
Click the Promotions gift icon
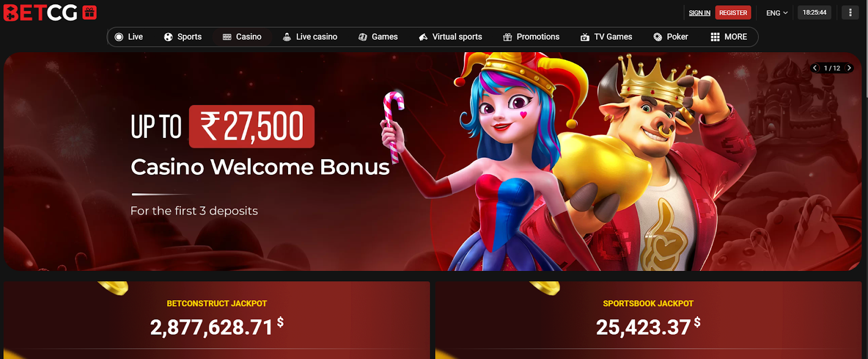pyautogui.click(x=508, y=37)
